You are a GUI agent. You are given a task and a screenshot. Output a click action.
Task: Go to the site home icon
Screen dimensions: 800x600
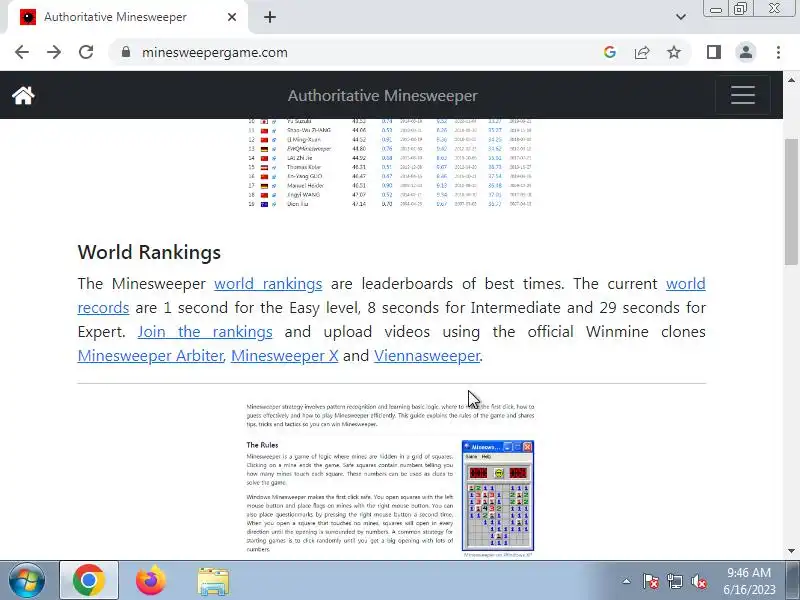pyautogui.click(x=23, y=95)
